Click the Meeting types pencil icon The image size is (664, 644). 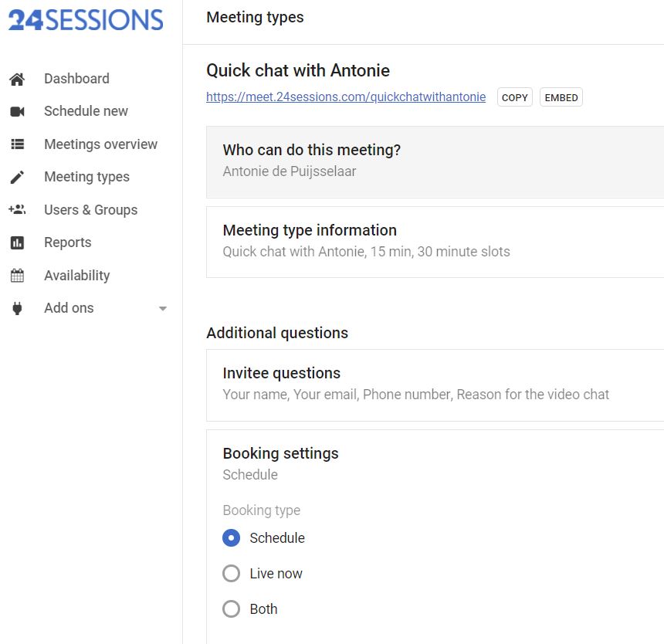pos(17,177)
